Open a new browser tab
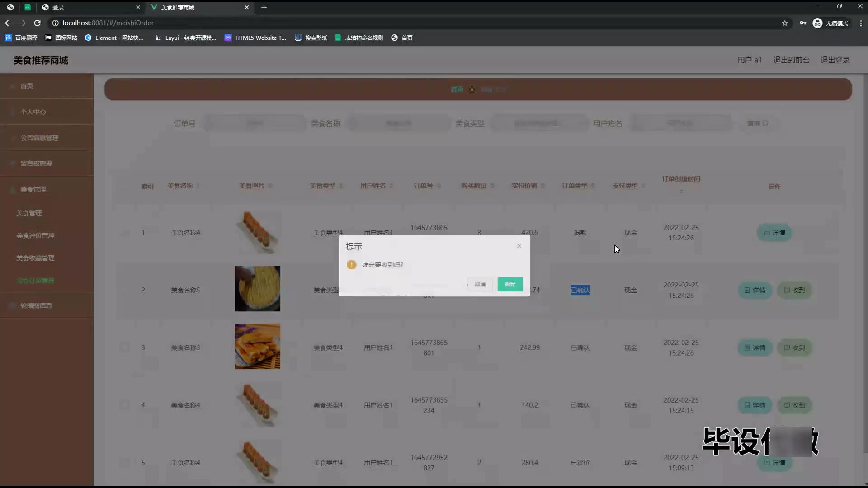The image size is (868, 488). pyautogui.click(x=264, y=7)
